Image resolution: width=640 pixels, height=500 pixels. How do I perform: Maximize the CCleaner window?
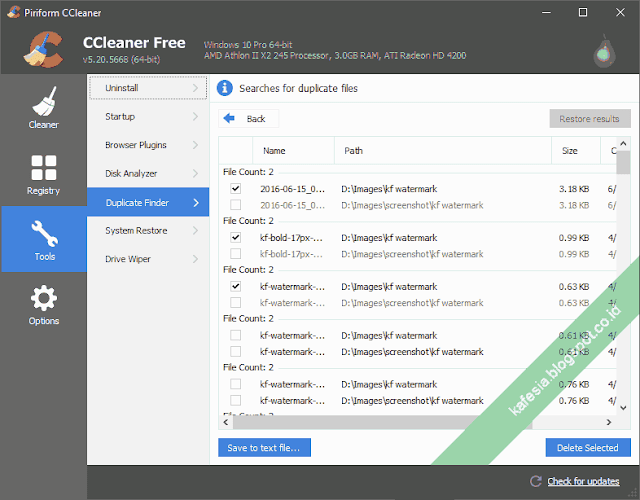(x=583, y=12)
